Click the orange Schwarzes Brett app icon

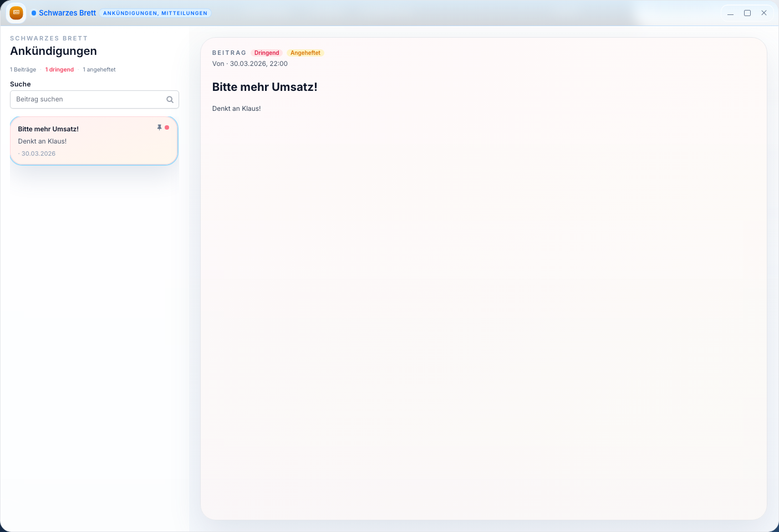tap(16, 13)
